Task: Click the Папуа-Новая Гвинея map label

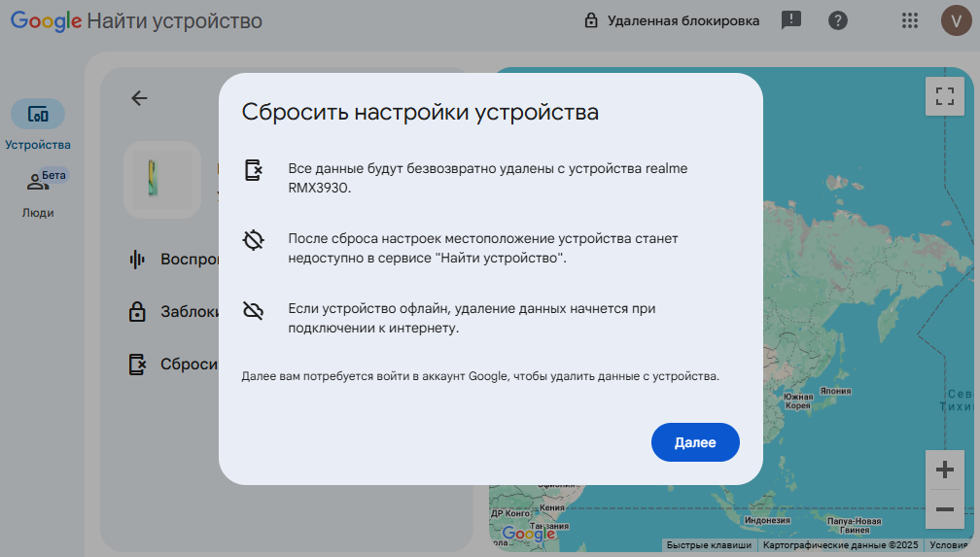Action: pyautogui.click(x=854, y=526)
